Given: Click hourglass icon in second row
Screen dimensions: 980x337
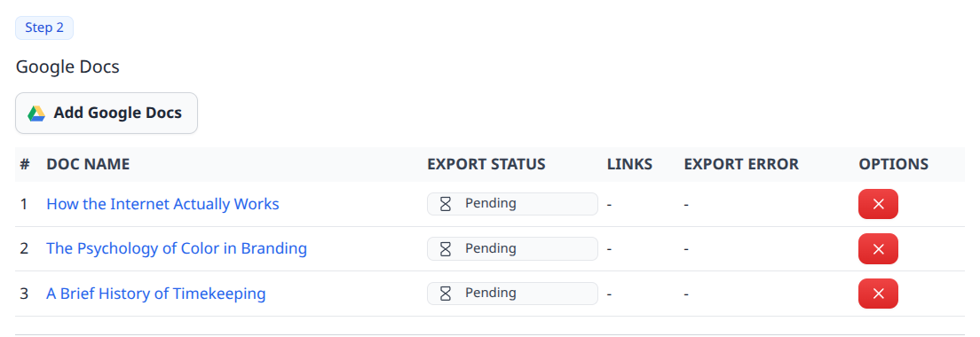Looking at the screenshot, I should pyautogui.click(x=446, y=249).
